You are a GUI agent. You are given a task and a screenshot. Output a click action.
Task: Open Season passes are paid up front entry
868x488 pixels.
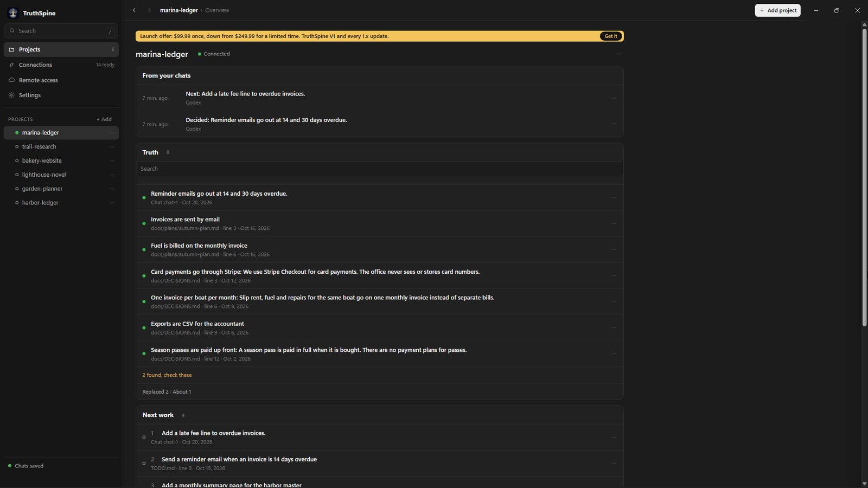pyautogui.click(x=380, y=354)
